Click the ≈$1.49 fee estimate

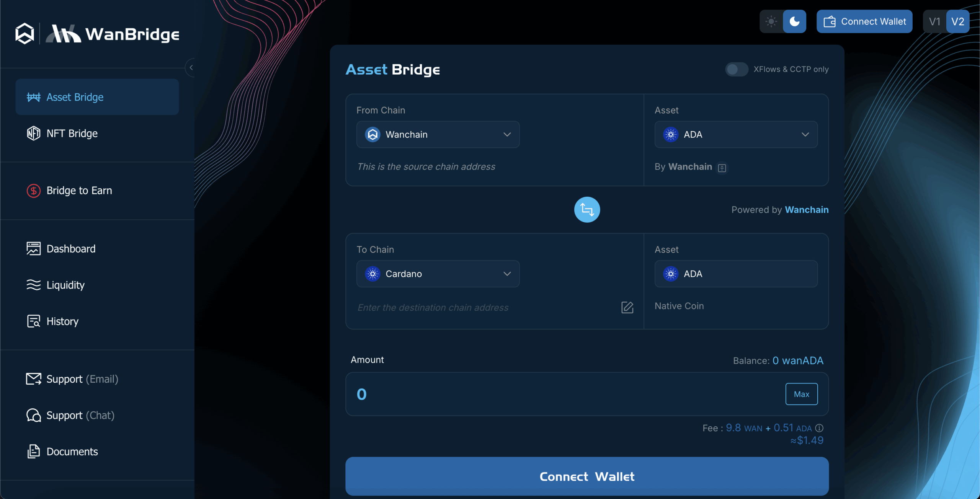click(x=807, y=440)
